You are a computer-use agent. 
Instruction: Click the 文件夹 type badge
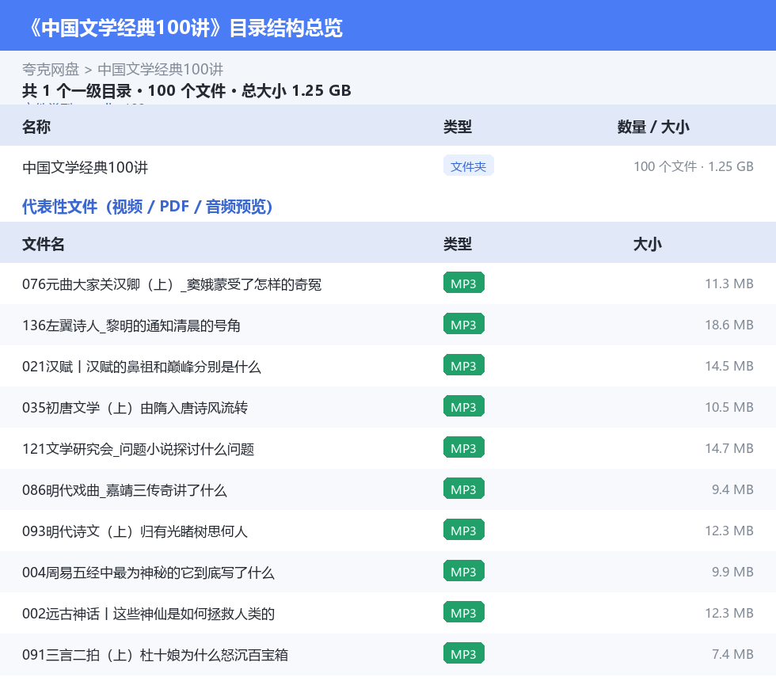468,166
